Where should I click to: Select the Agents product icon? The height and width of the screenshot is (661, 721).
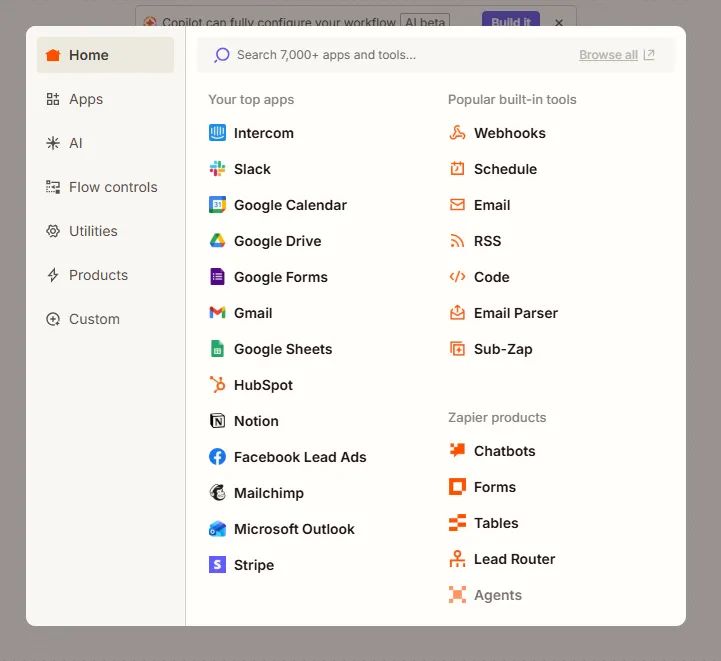coord(457,594)
